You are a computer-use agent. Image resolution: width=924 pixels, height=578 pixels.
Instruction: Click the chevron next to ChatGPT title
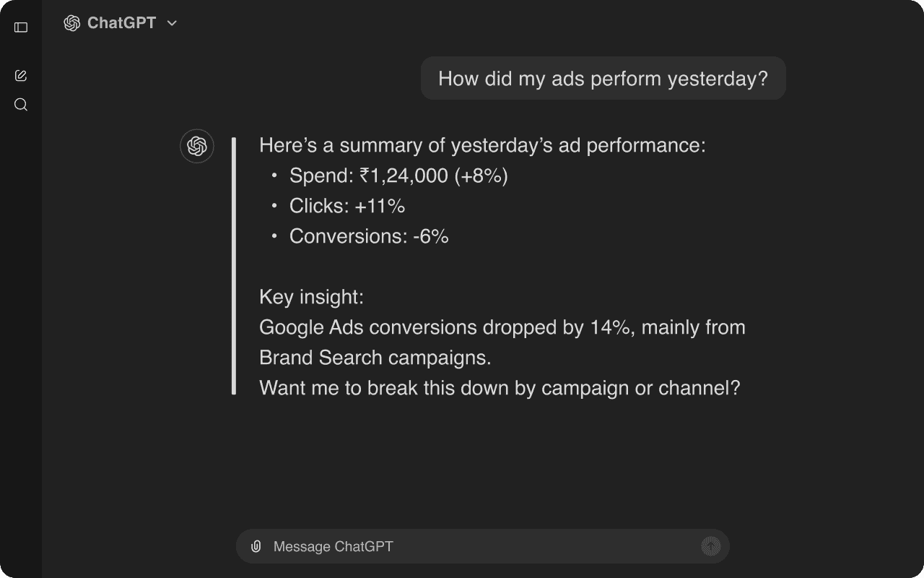[x=171, y=23]
